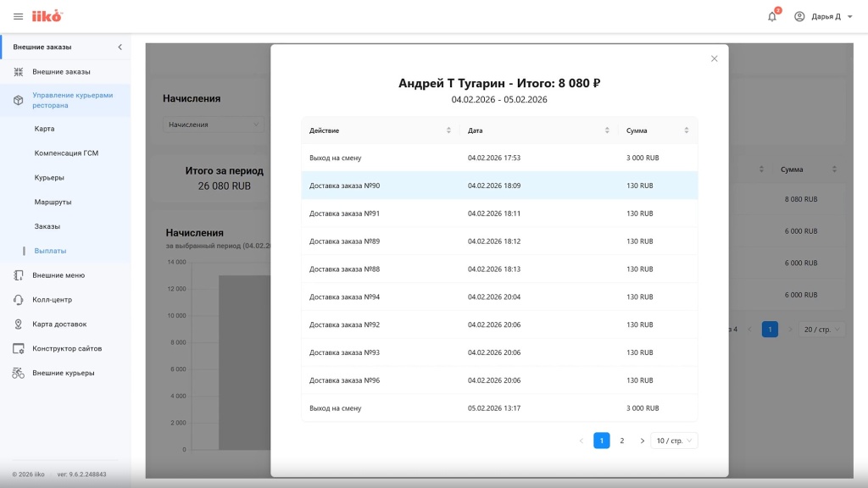
Task: Click the Внешние заказы sidebar icon
Action: coord(19,72)
